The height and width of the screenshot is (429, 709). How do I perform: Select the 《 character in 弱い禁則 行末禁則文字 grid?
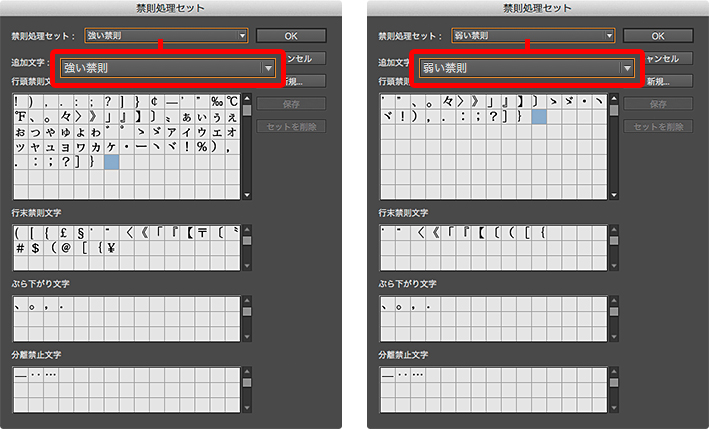click(x=436, y=233)
